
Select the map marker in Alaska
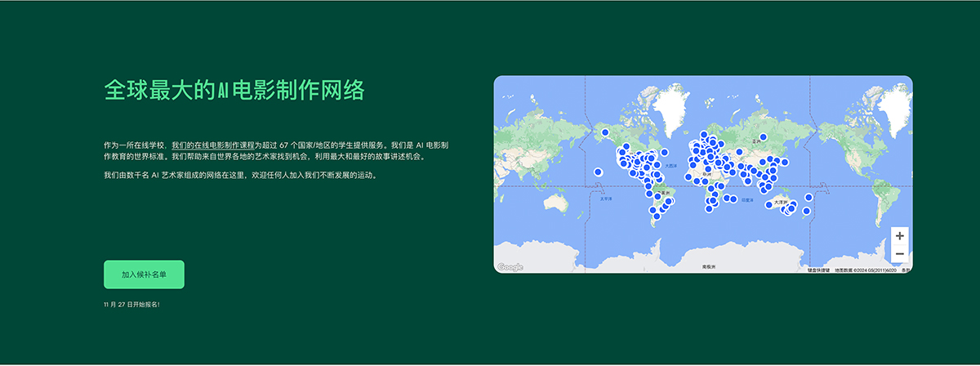click(x=605, y=132)
